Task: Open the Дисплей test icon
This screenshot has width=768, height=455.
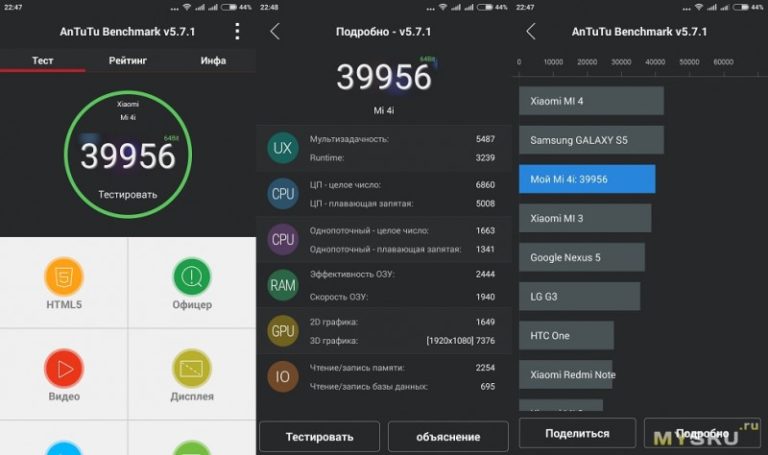Action: tap(192, 368)
